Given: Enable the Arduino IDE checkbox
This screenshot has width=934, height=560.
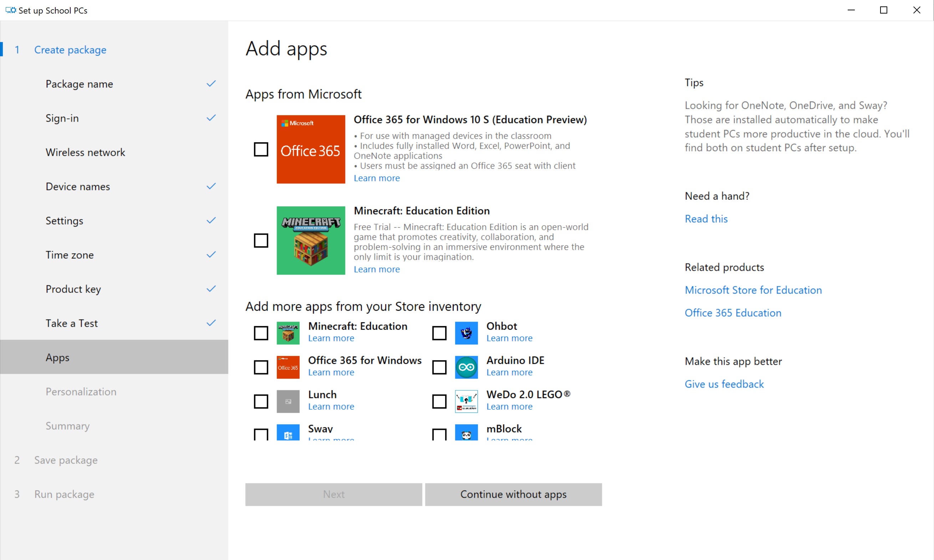Looking at the screenshot, I should point(439,367).
